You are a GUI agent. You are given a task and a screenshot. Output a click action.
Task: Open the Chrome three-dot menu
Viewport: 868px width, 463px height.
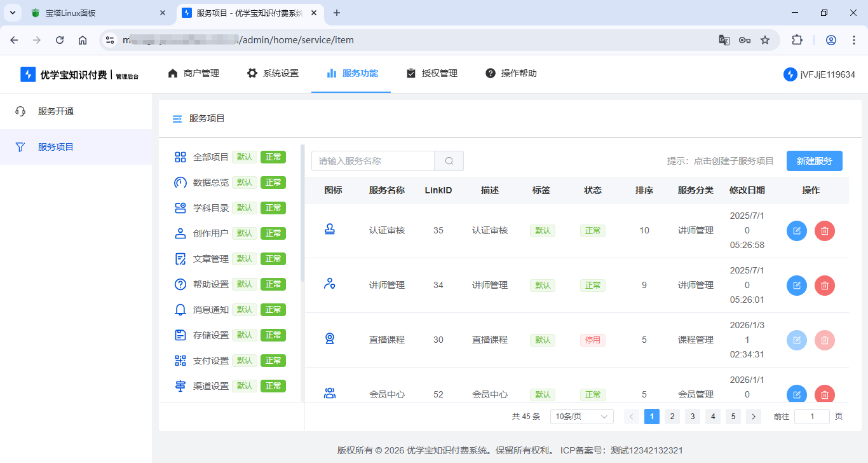853,40
